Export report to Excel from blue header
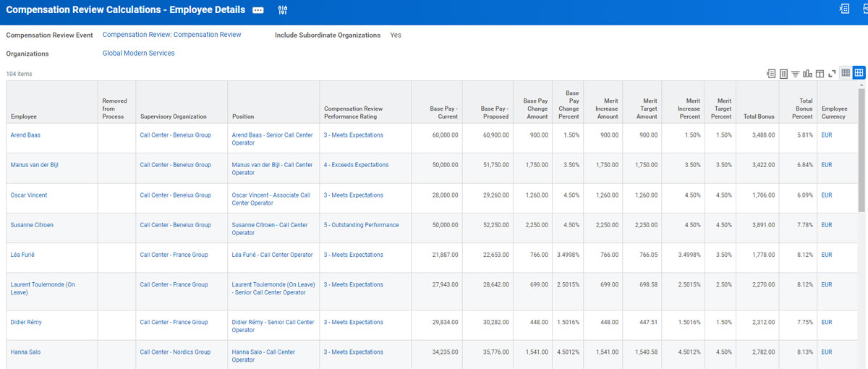The width and height of the screenshot is (868, 369). [844, 9]
